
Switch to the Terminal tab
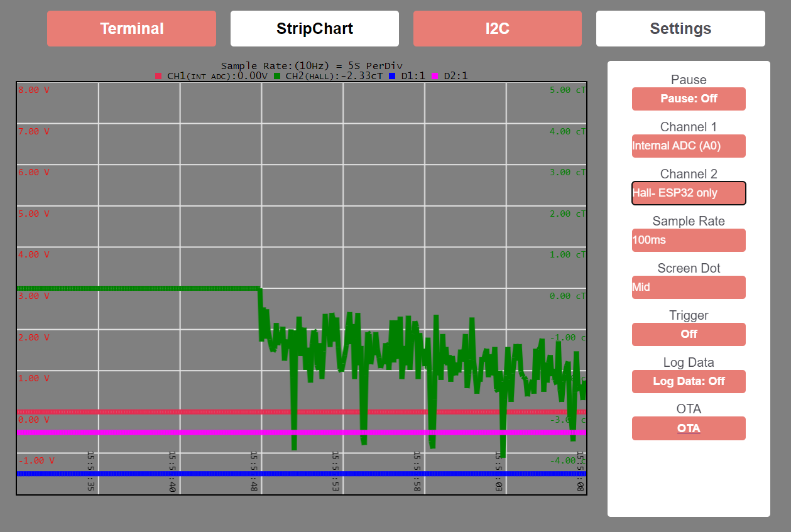(x=131, y=28)
